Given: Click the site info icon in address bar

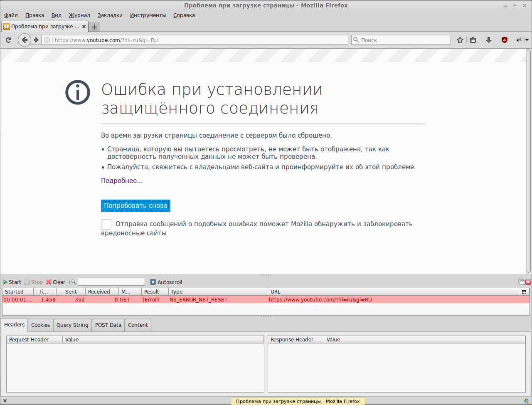Looking at the screenshot, I should (47, 40).
